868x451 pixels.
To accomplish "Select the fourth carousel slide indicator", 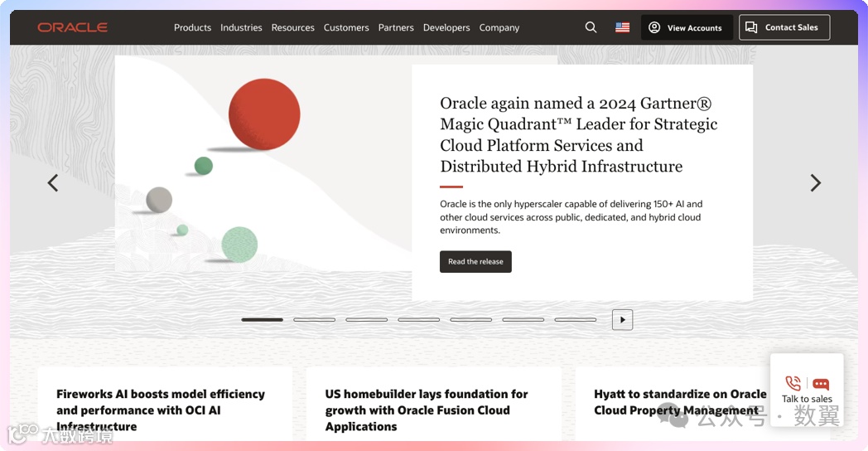I will coord(418,320).
